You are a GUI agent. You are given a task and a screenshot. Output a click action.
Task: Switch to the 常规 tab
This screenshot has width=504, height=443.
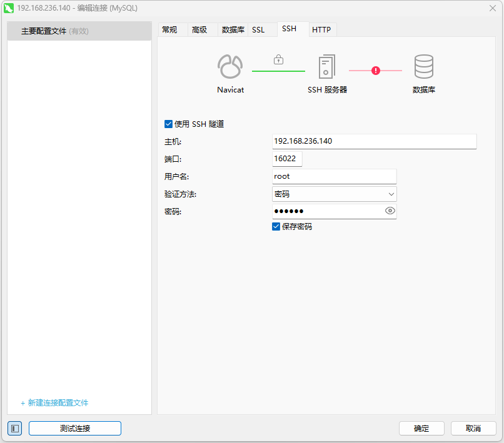pyautogui.click(x=169, y=29)
